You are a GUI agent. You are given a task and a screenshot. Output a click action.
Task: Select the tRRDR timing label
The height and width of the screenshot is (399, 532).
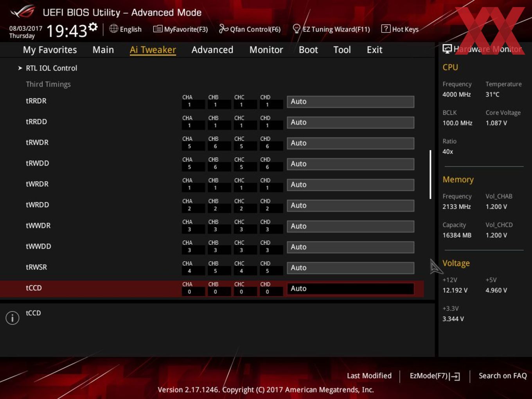point(36,101)
